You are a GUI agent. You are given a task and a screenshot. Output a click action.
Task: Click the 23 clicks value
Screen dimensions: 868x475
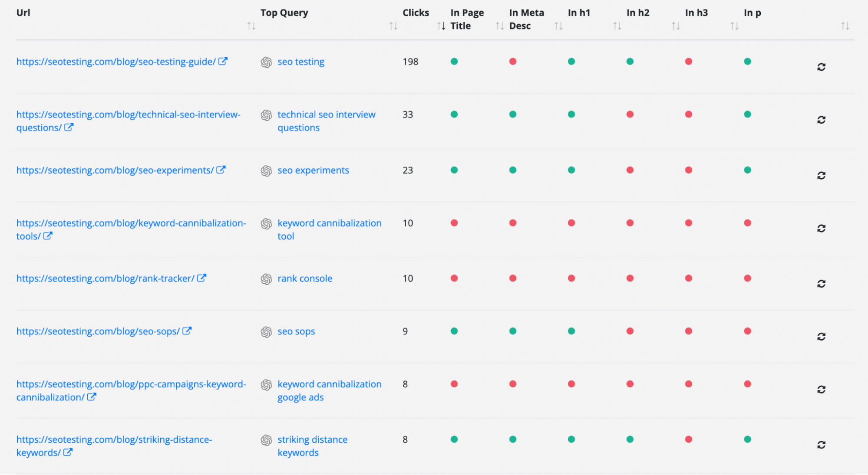click(408, 170)
